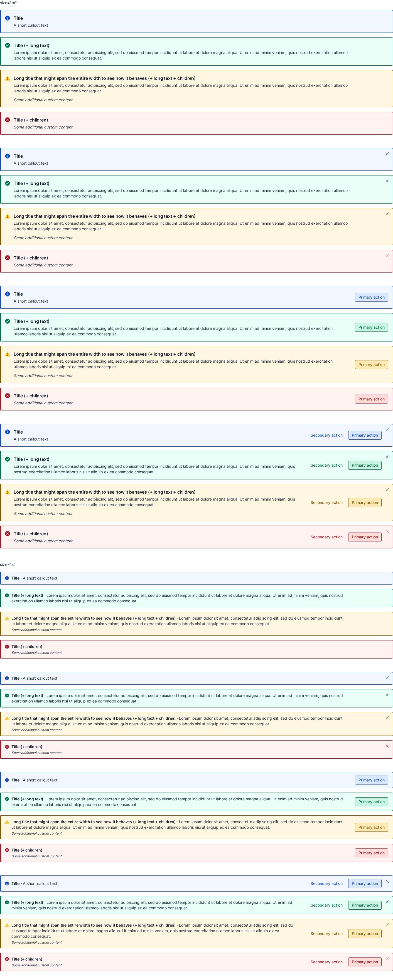Click the size="m" section label
Viewport: 393px width, 980px height.
8,3
